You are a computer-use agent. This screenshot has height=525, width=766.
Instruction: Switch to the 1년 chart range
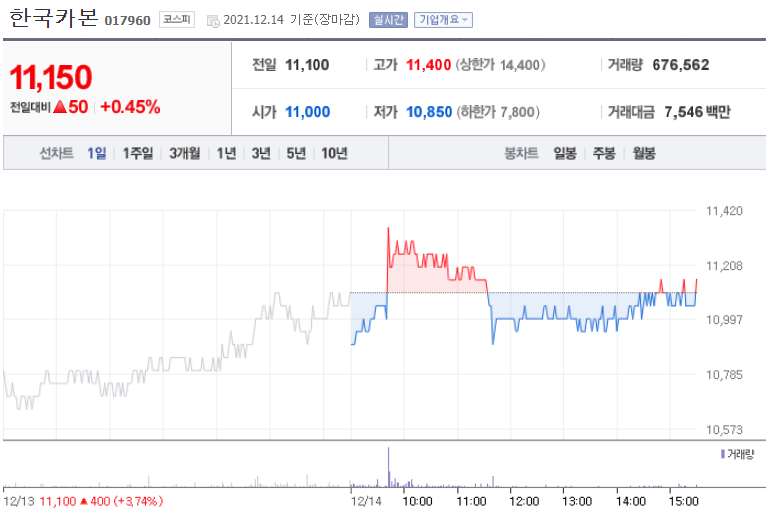(226, 153)
